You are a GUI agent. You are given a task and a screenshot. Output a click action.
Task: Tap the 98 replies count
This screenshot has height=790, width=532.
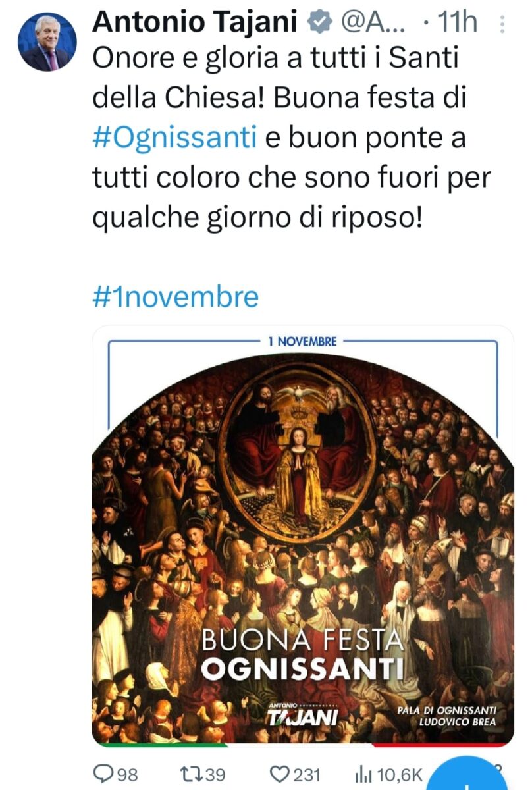pos(127,775)
